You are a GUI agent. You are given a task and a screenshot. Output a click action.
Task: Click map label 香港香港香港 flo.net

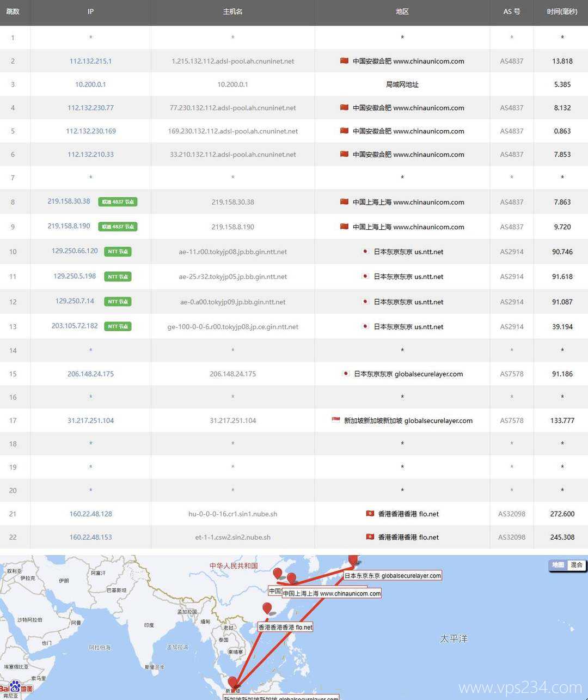285,628
